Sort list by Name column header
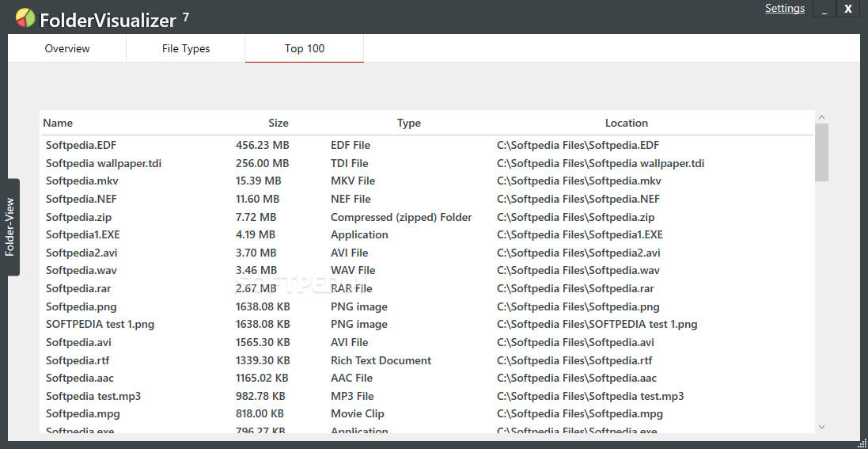Image resolution: width=868 pixels, height=449 pixels. 58,123
